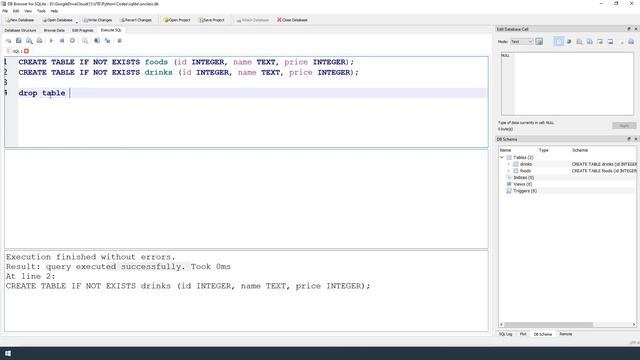The width and height of the screenshot is (640, 360).
Task: Close the SQL 1 editor tab
Action: pos(27,51)
